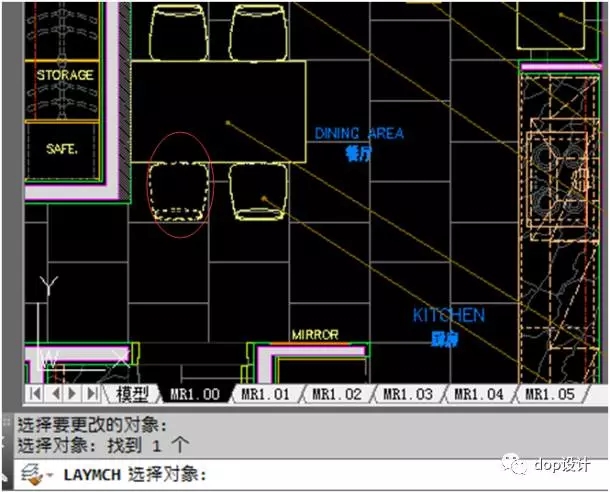The width and height of the screenshot is (610, 492).
Task: Switch to the MR1.02 layout tab
Action: tap(336, 394)
